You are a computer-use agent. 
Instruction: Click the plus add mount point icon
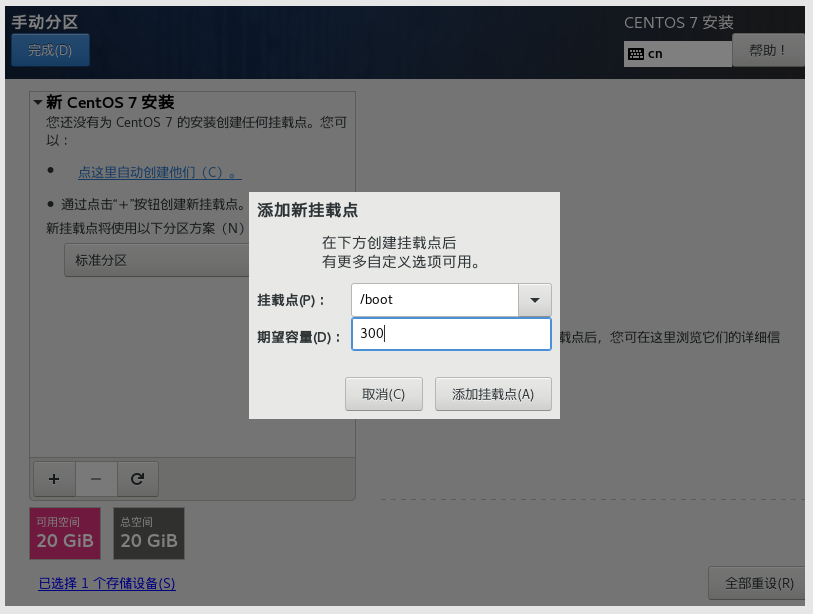54,479
